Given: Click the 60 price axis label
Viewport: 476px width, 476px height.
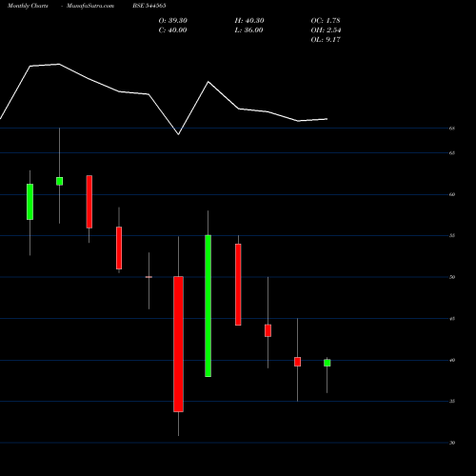Looking at the screenshot, I should [452, 194].
